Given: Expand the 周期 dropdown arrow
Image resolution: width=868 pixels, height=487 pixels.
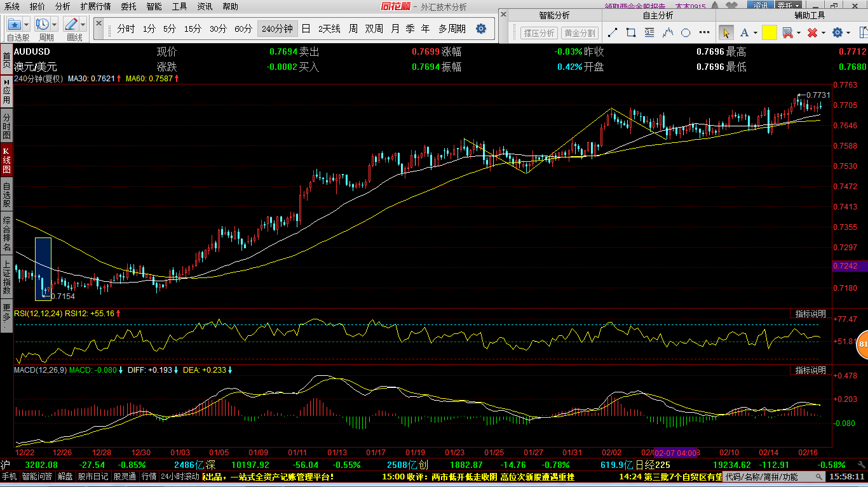Looking at the screenshot, I should click(55, 25).
